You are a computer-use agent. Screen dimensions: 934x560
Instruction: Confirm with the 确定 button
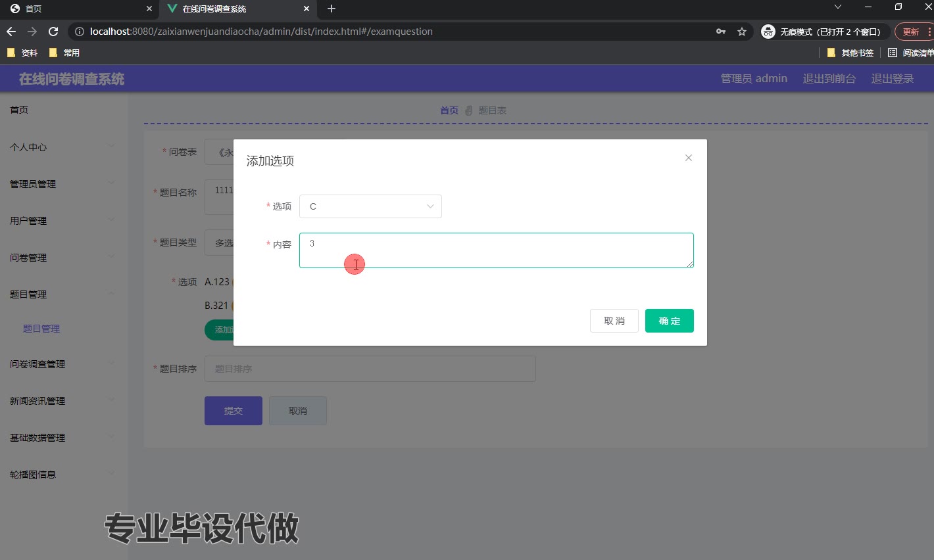(x=670, y=321)
